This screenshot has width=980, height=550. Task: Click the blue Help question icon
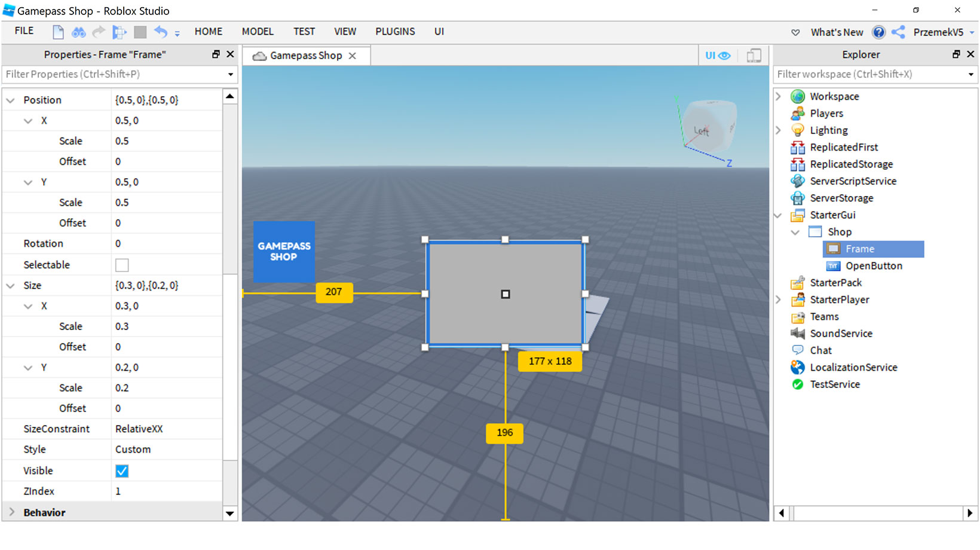pyautogui.click(x=878, y=32)
